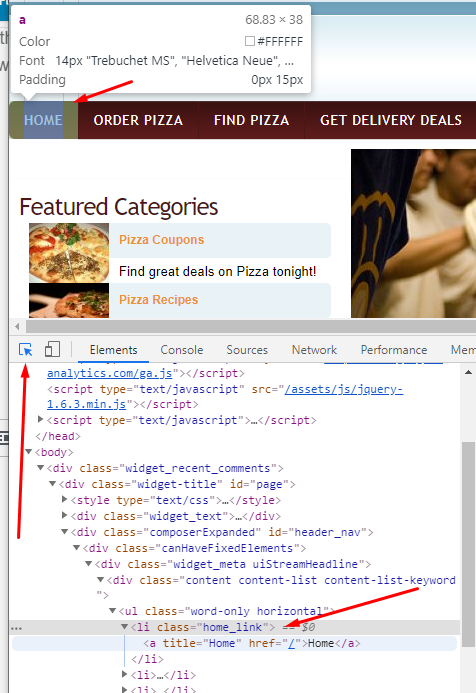This screenshot has width=476, height=693.
Task: Click the DevTools vertical scrollbar thumb
Action: [x=468, y=544]
